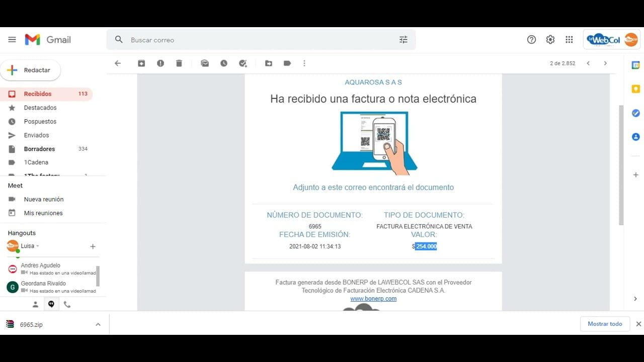The image size is (644, 362).
Task: Apply a label to this email
Action: point(287,63)
